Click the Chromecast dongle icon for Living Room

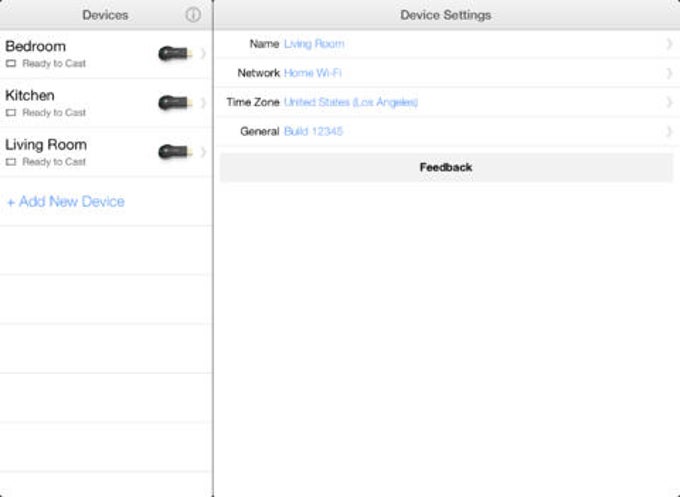click(x=175, y=152)
